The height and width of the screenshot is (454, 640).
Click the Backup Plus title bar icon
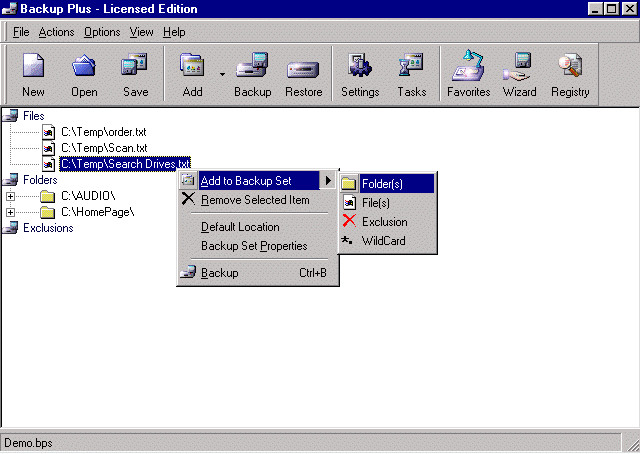(9, 9)
